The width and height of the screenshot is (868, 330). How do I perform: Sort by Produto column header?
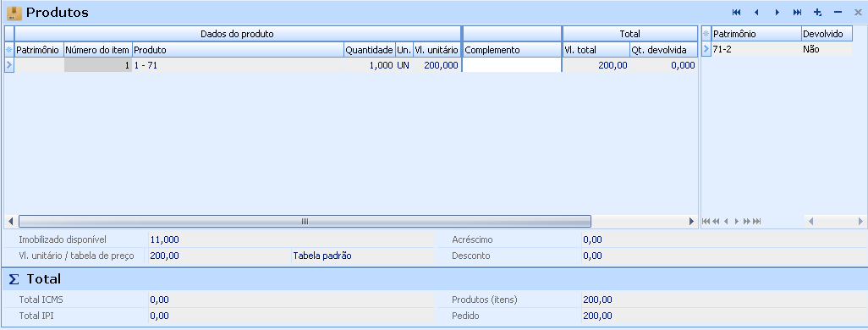click(x=238, y=50)
